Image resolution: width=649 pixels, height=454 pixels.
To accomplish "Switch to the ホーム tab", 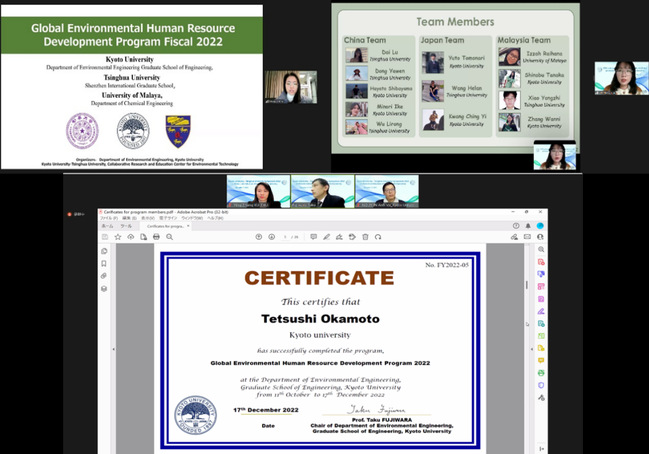I will 107,226.
